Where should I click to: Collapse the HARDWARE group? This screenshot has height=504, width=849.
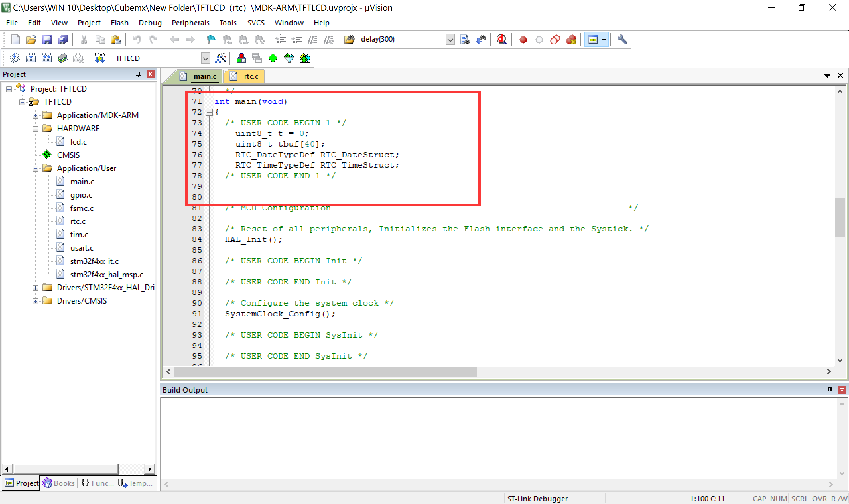(x=36, y=128)
